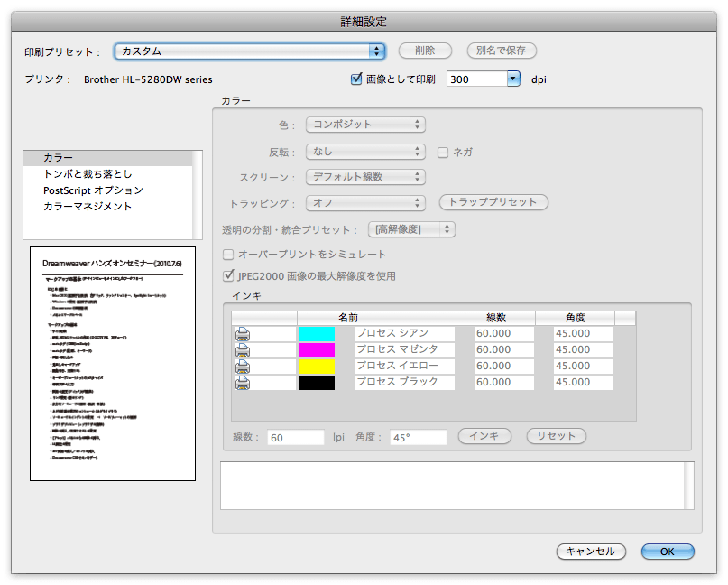728x585 pixels.
Task: Click the 角度 input field showing 45°
Action: (419, 438)
